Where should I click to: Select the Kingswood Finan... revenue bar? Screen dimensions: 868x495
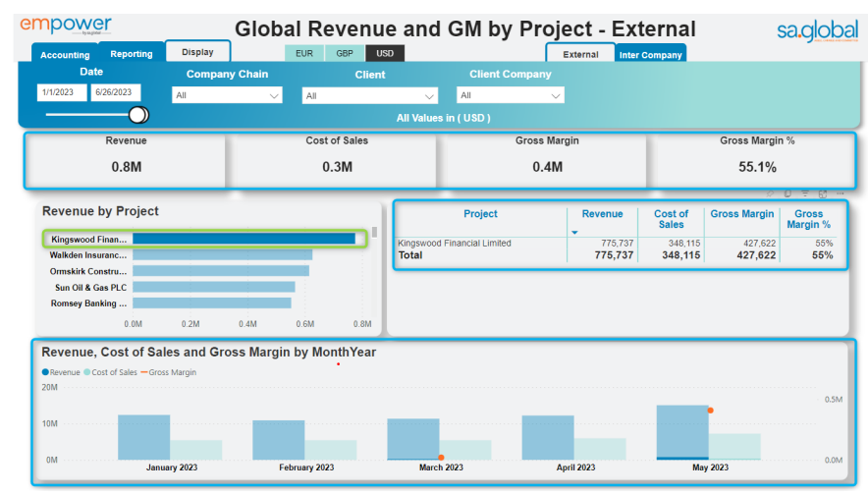pyautogui.click(x=244, y=239)
